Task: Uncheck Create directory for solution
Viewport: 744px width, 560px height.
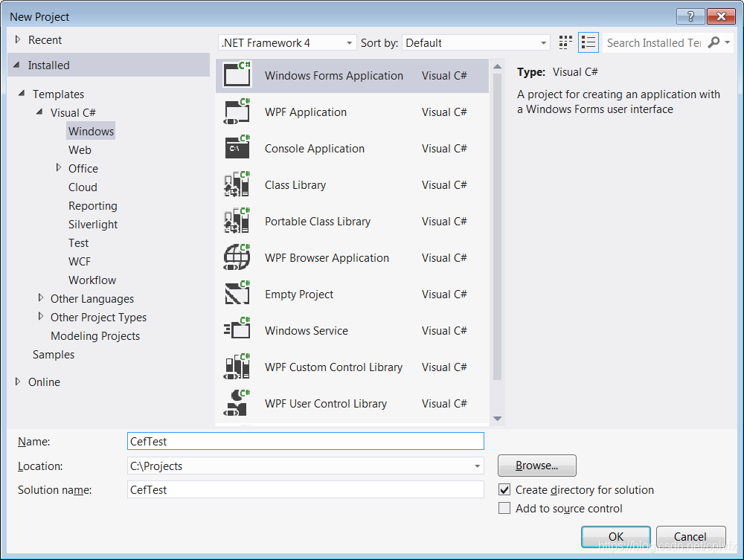Action: [x=504, y=489]
